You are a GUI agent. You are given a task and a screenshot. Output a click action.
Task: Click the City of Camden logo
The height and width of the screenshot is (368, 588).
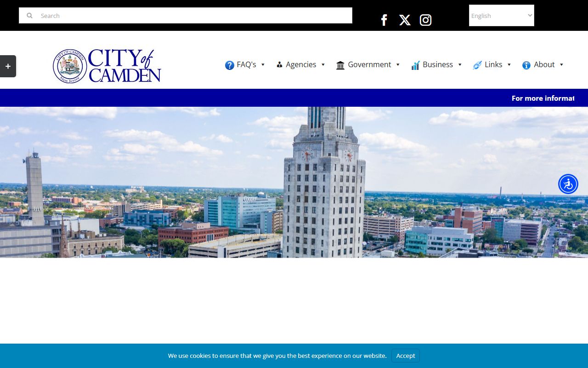(x=107, y=66)
